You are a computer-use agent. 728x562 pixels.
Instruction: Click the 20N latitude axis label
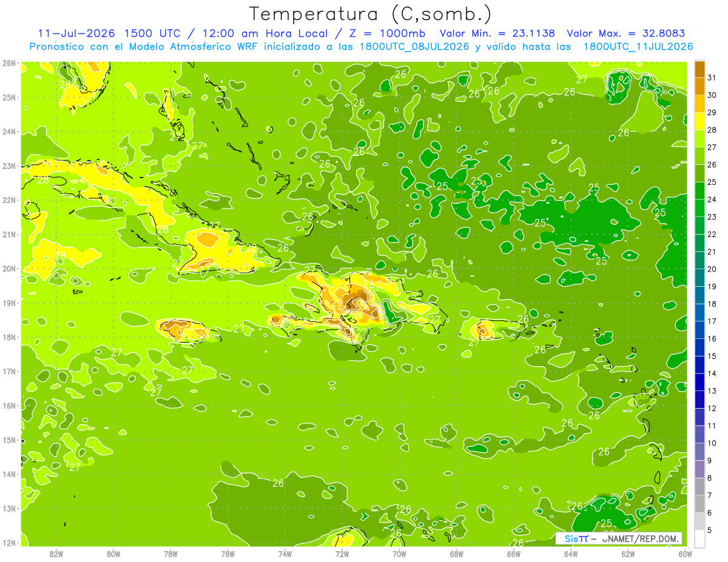tap(9, 269)
